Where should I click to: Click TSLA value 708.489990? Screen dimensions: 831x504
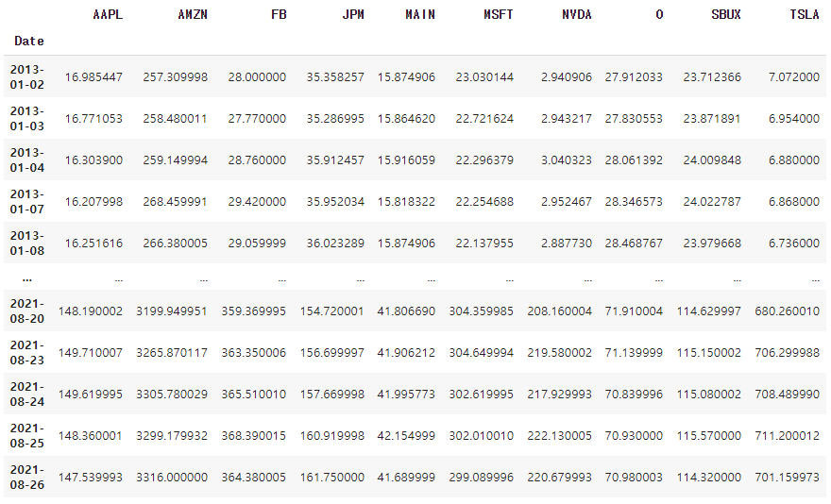(x=787, y=395)
